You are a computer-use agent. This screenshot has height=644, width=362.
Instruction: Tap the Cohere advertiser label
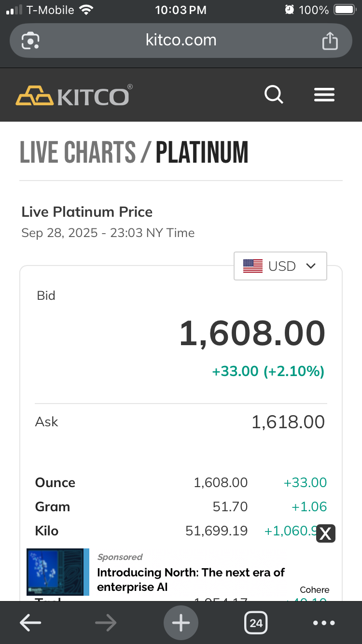(314, 590)
